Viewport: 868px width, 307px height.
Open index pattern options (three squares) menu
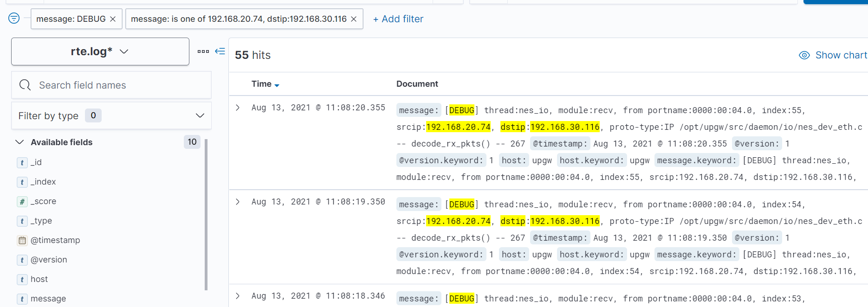pyautogui.click(x=203, y=51)
